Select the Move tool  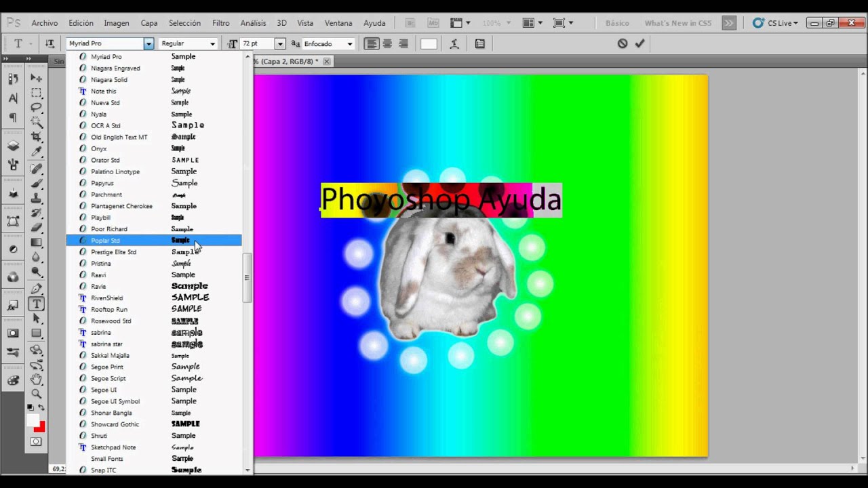[x=37, y=78]
